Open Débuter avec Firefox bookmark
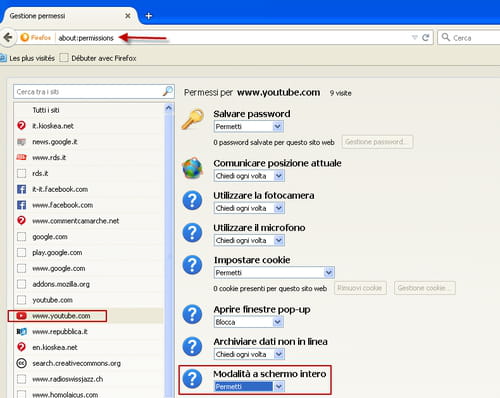500x398 pixels. tap(98, 58)
